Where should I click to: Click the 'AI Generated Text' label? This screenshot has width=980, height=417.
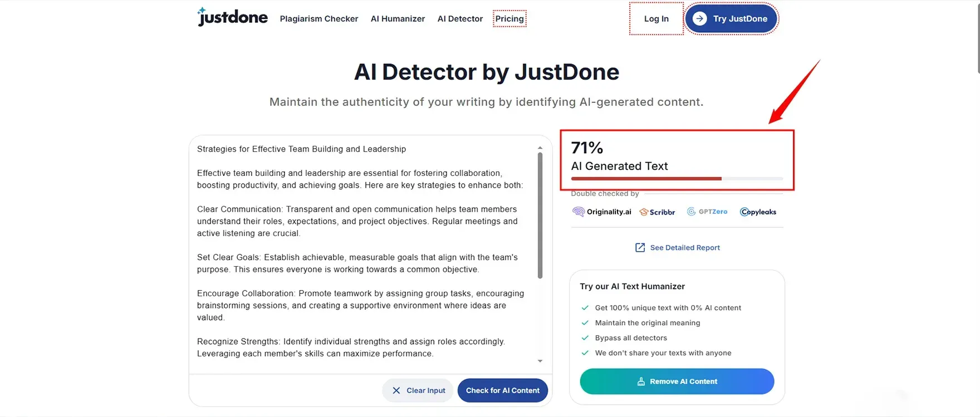point(620,166)
